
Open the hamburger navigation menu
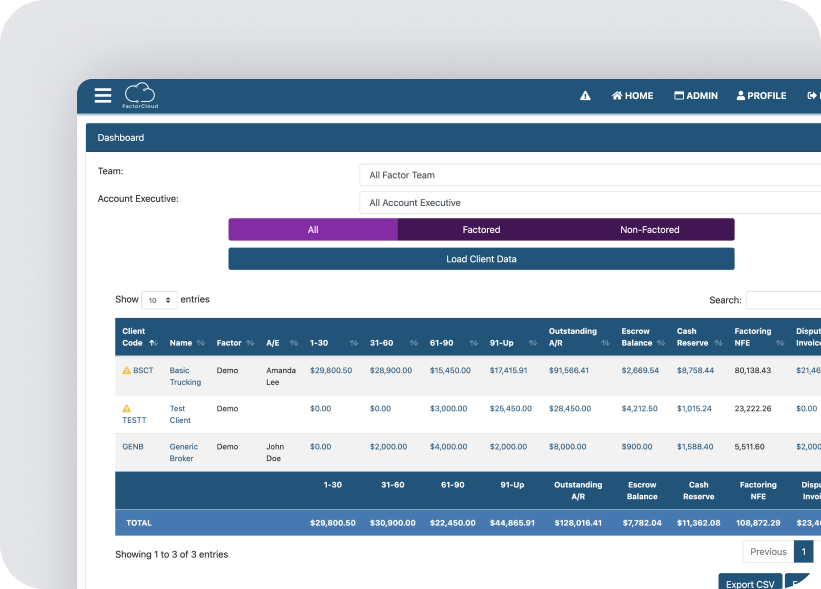pyautogui.click(x=102, y=95)
